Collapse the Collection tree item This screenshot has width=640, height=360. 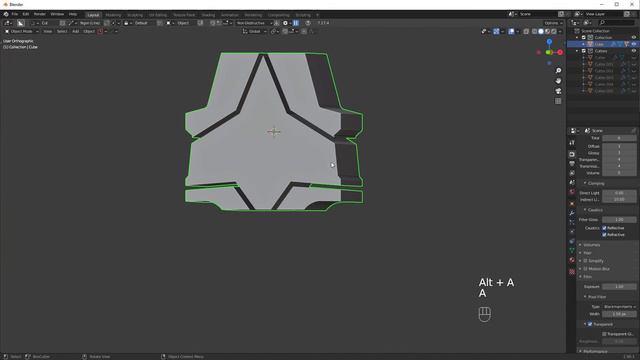click(578, 38)
